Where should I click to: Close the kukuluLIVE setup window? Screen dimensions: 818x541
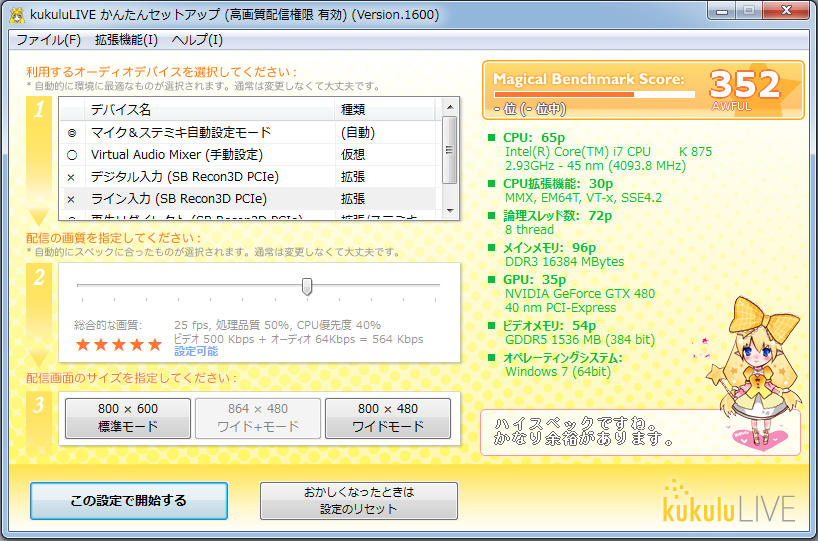(x=787, y=11)
